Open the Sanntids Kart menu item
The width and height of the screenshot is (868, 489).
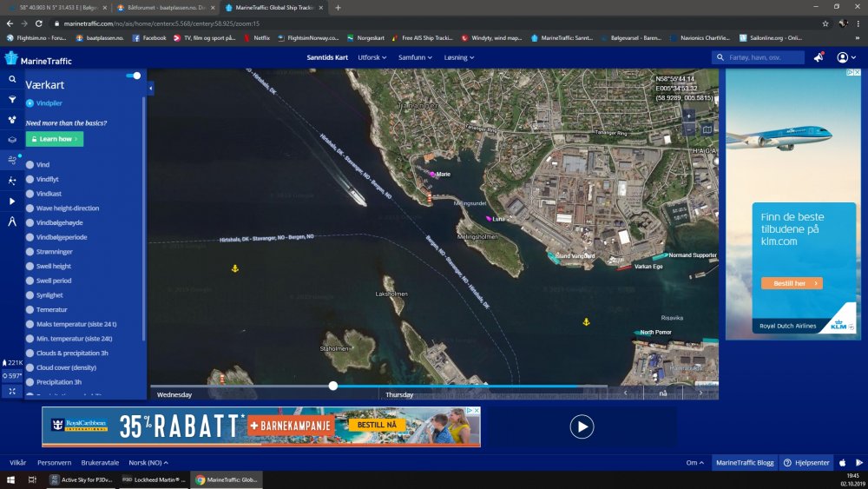327,57
